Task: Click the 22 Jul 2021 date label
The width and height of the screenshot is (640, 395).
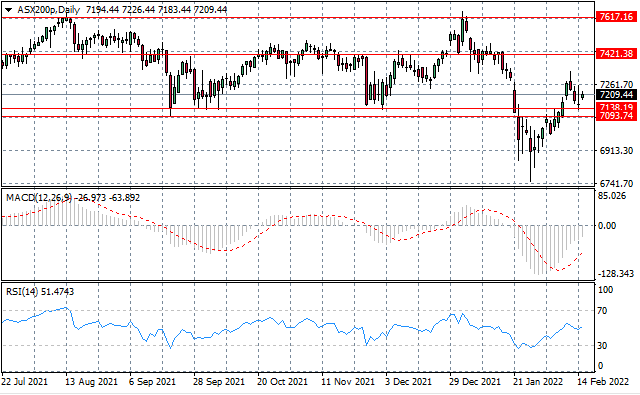Action: point(24,382)
